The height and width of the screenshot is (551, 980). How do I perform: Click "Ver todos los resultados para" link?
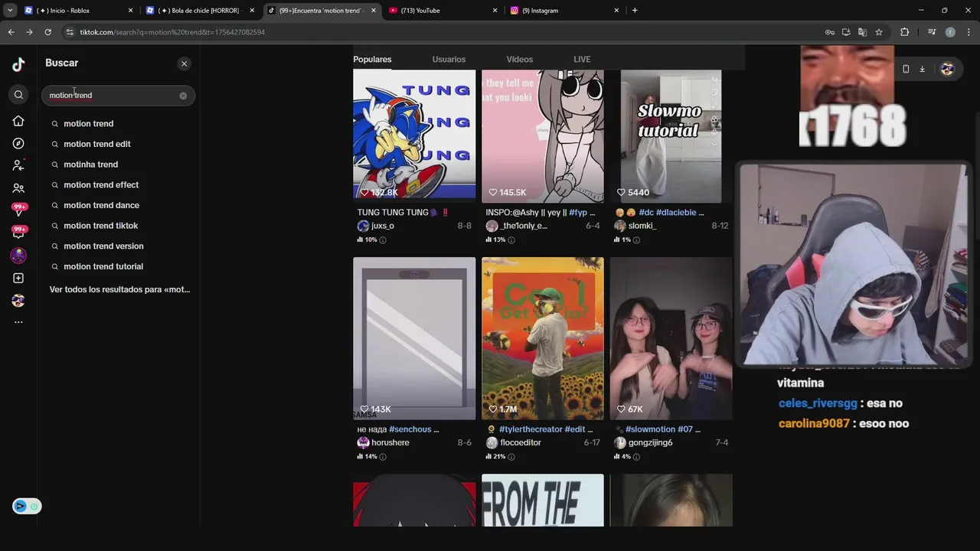click(x=119, y=289)
